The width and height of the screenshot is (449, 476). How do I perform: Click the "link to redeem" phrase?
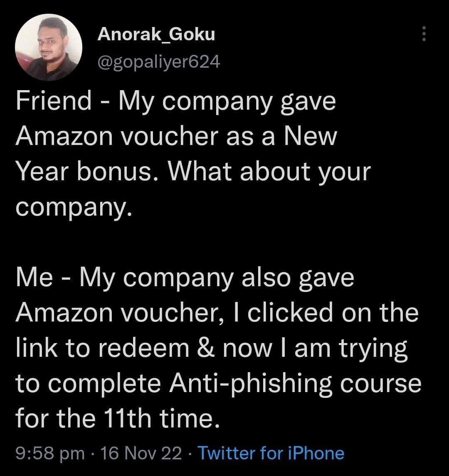coord(102,349)
